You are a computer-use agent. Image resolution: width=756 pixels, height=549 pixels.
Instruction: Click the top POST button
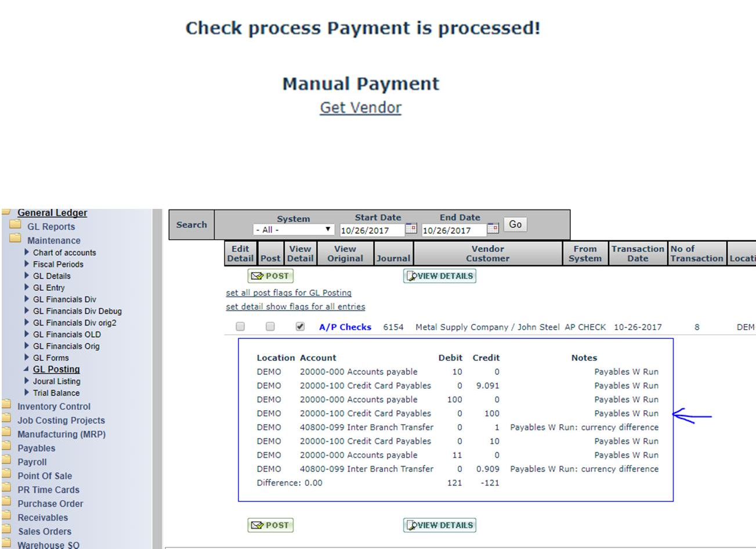coord(270,276)
